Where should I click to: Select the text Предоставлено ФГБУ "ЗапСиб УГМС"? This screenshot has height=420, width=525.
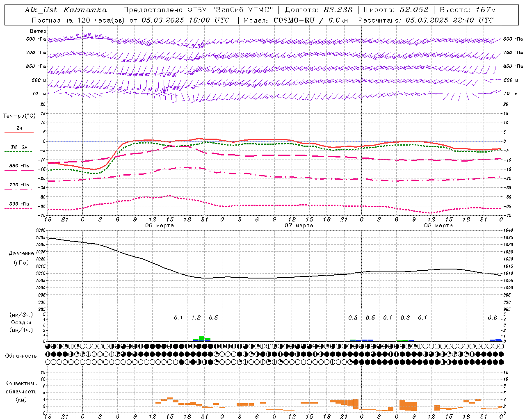[198, 10]
